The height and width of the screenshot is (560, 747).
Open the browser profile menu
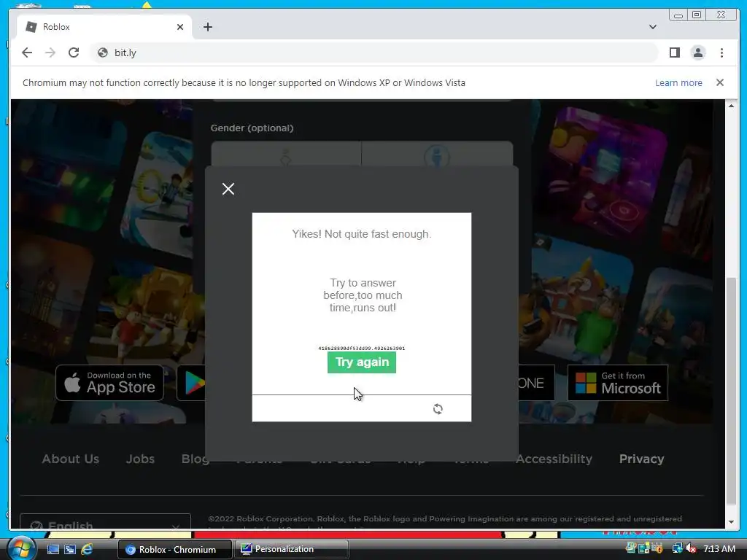tap(698, 52)
